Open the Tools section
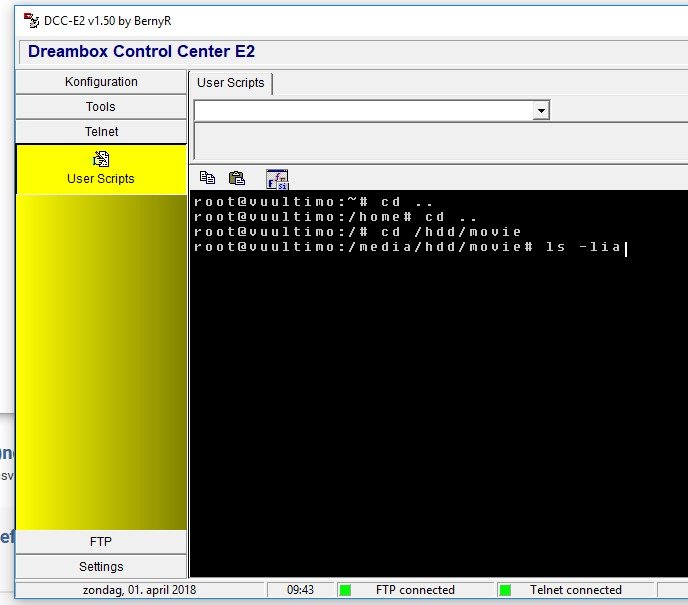This screenshot has height=605, width=688. click(x=101, y=107)
